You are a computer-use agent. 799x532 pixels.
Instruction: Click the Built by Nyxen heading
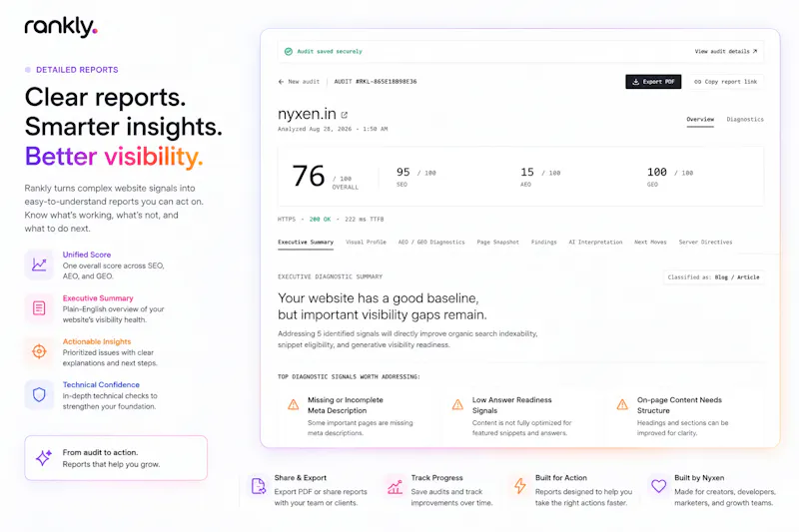699,478
